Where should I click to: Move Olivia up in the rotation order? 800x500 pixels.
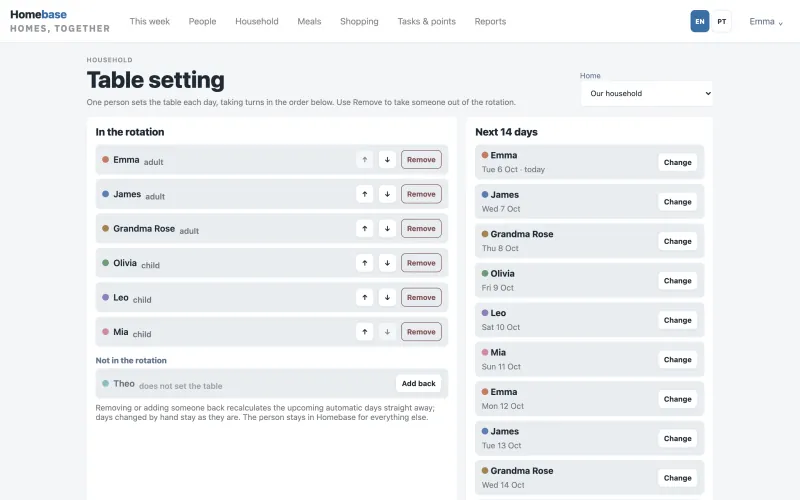point(364,263)
